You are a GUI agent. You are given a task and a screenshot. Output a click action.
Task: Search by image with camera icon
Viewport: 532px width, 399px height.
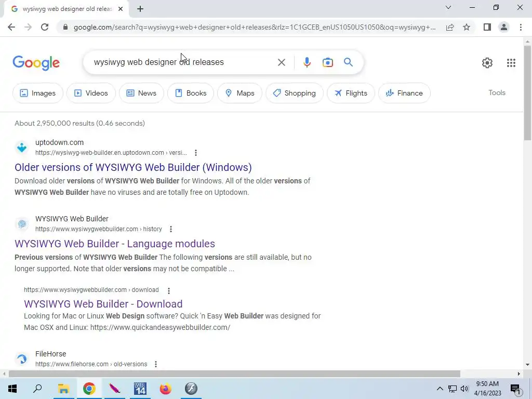point(328,62)
